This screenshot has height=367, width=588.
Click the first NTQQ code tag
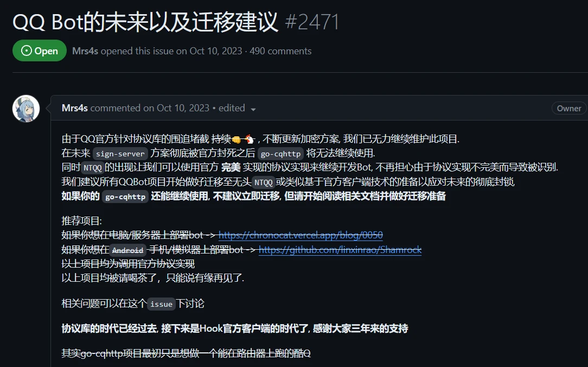93,168
